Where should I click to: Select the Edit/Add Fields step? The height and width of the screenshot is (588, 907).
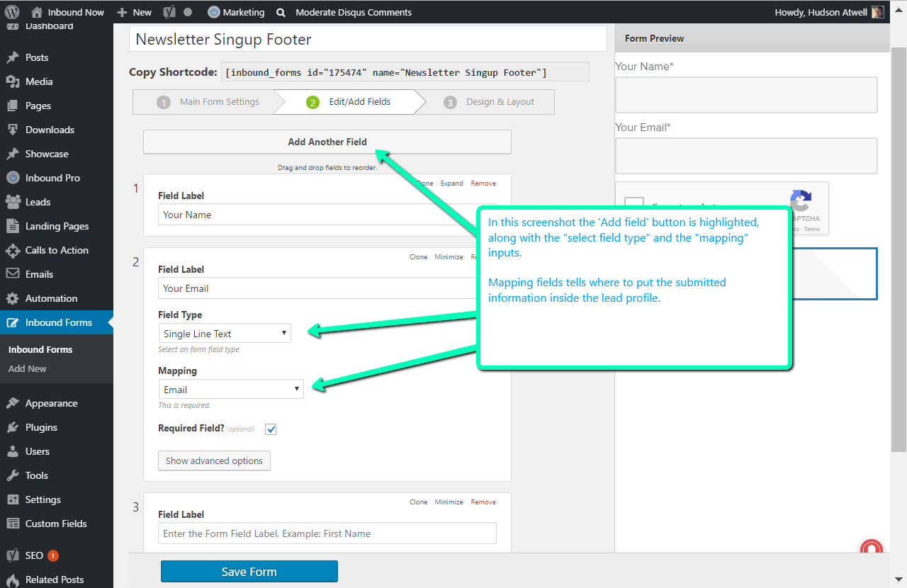[349, 102]
